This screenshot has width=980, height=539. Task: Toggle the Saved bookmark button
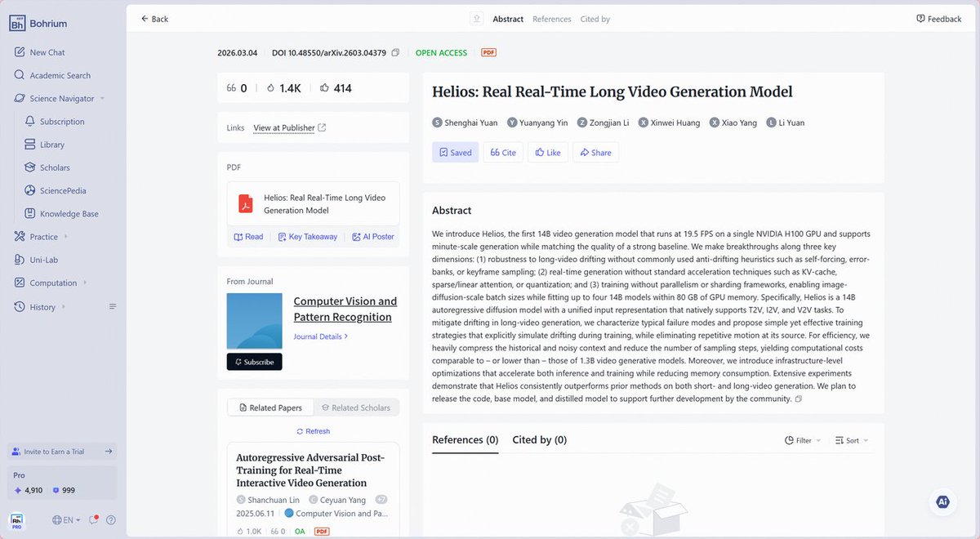click(x=455, y=153)
